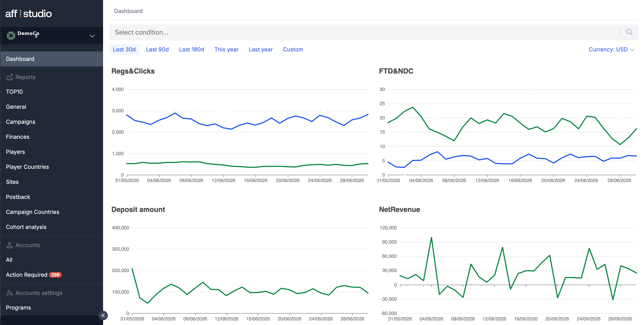This screenshot has width=644, height=325.
Task: Select the Last 30d range
Action: click(x=124, y=49)
